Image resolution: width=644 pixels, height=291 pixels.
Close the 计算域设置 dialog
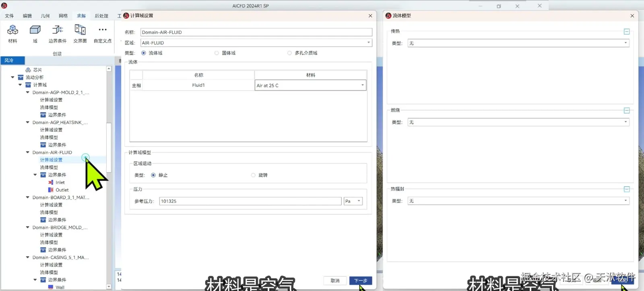point(370,16)
